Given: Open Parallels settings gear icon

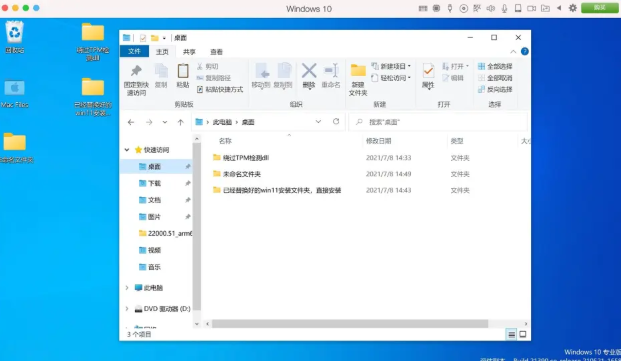Looking at the screenshot, I should pyautogui.click(x=573, y=8).
